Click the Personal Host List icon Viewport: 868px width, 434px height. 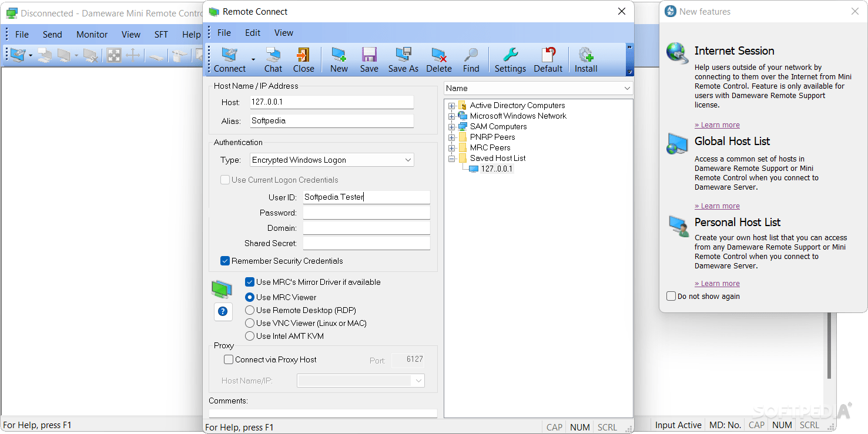click(x=679, y=226)
